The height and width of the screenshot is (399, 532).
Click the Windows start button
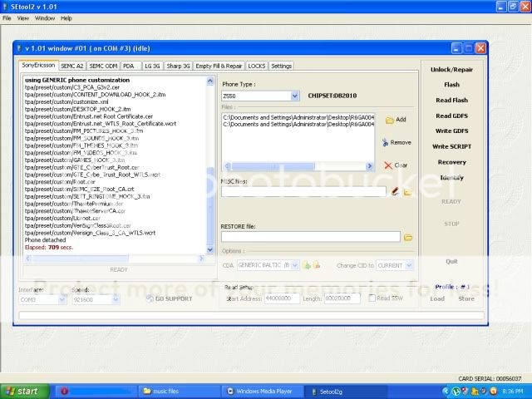coord(24,392)
